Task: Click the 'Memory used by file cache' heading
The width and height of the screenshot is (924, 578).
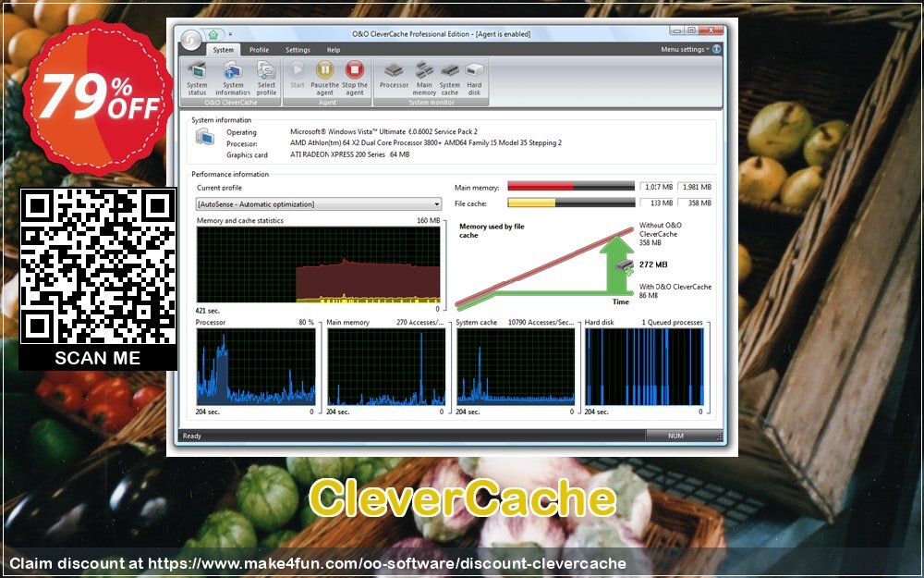Action: tap(492, 230)
